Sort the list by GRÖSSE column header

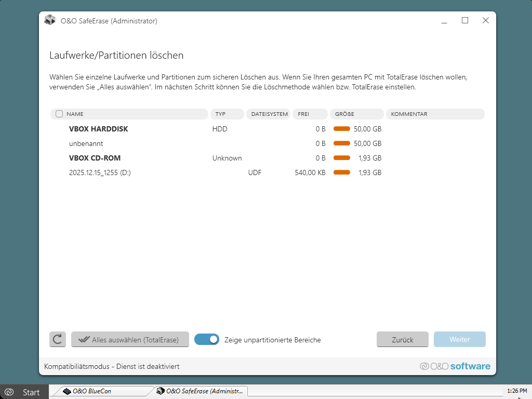click(356, 114)
